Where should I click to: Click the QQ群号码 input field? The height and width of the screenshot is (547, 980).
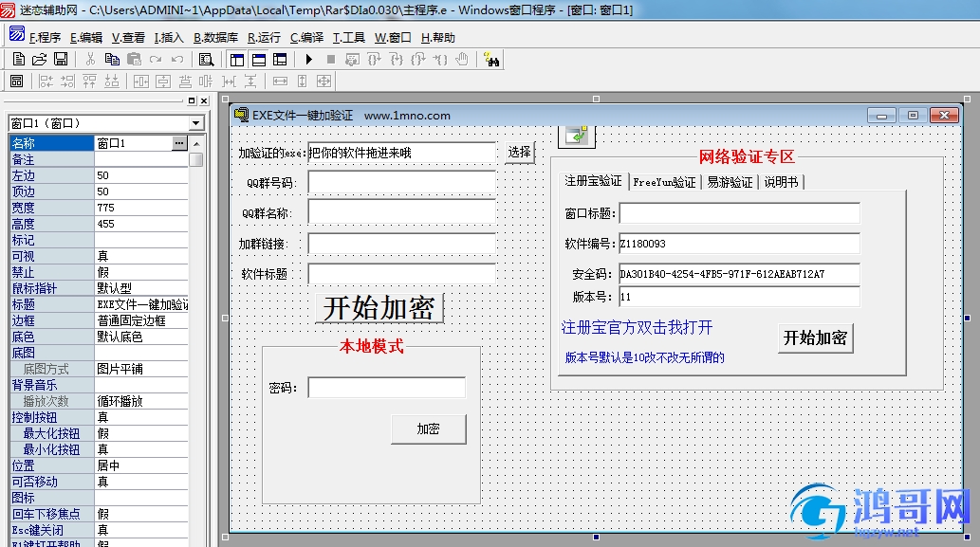(402, 182)
